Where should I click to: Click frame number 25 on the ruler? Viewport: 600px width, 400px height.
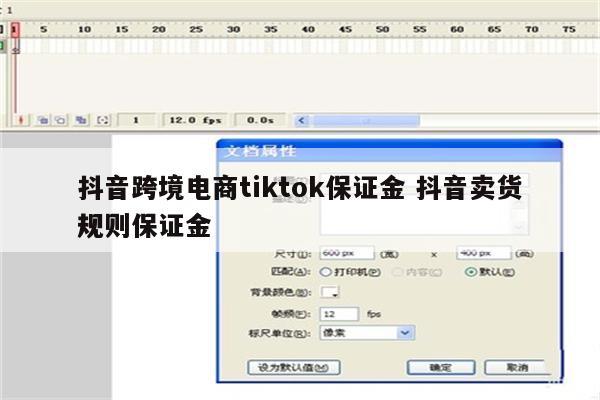196,29
